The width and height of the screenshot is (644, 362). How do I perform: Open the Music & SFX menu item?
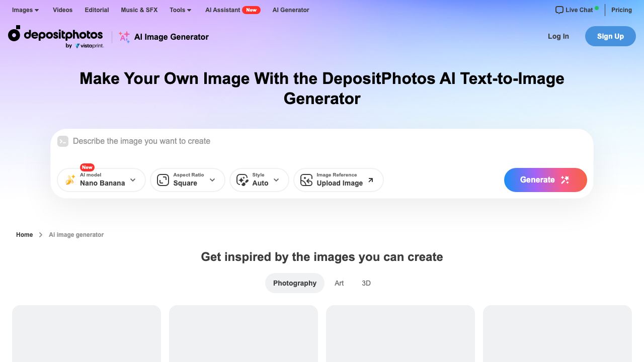(x=139, y=10)
